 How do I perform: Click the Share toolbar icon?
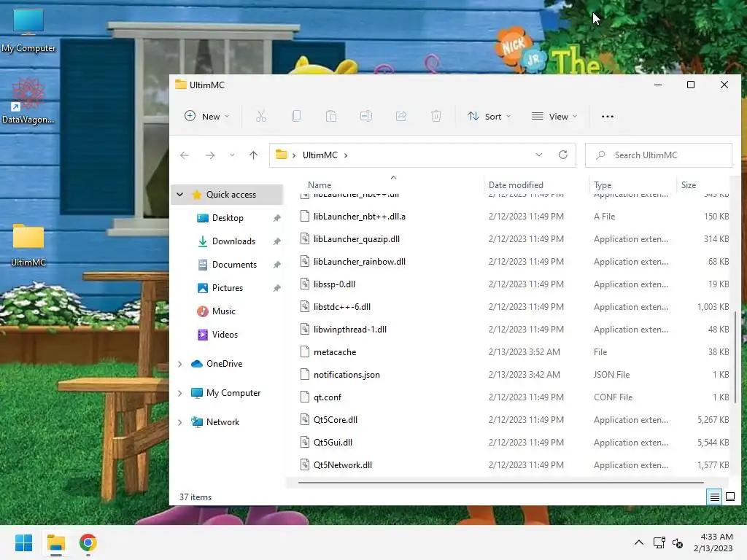pyautogui.click(x=401, y=116)
